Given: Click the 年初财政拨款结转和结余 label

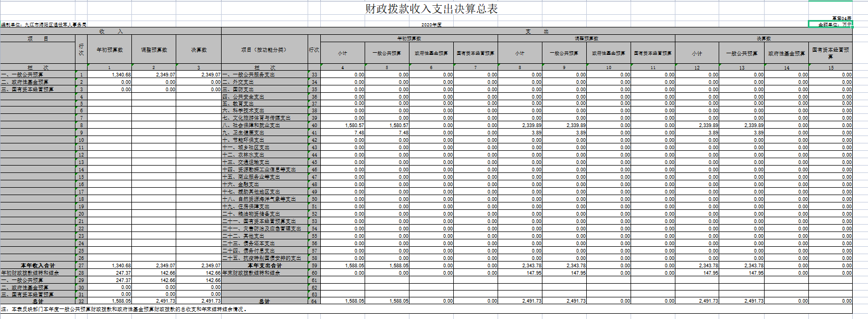Looking at the screenshot, I should point(30,273).
